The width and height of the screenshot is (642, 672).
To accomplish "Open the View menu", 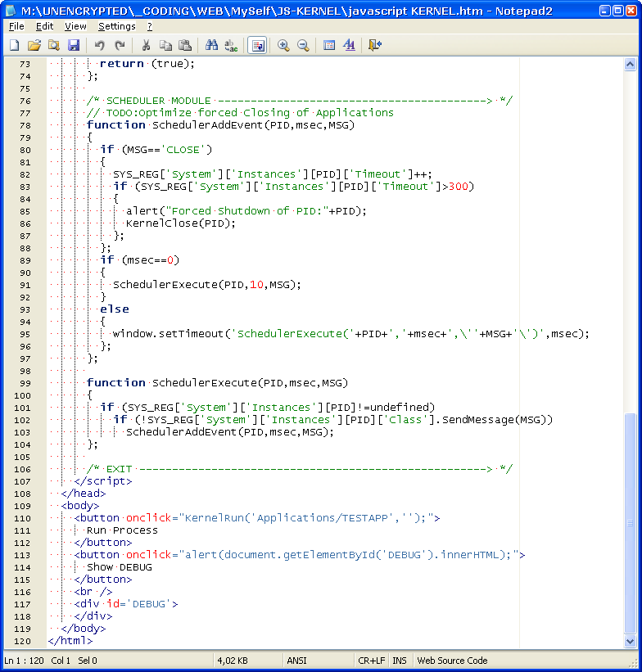I will pos(75,26).
